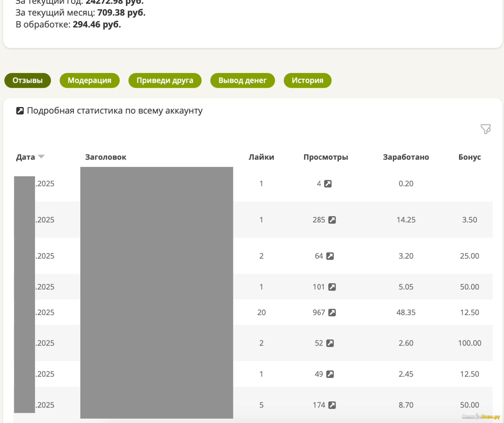Click the views count 285

[319, 220]
